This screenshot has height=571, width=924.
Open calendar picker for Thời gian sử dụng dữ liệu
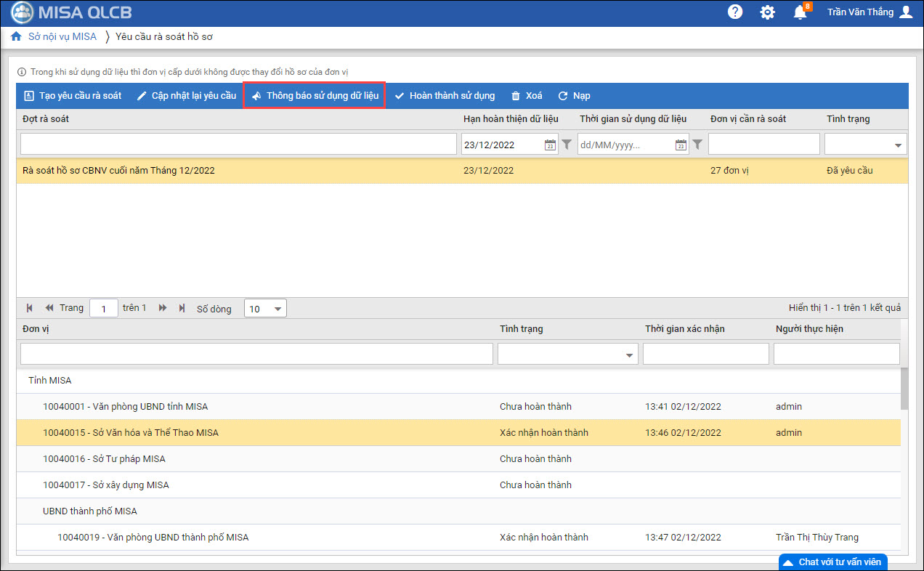(x=681, y=145)
